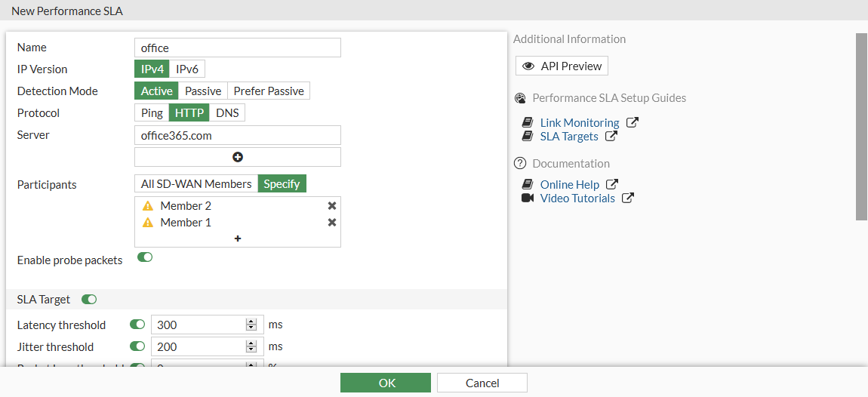Toggle the Jitter threshold switch
The height and width of the screenshot is (397, 868).
(137, 346)
